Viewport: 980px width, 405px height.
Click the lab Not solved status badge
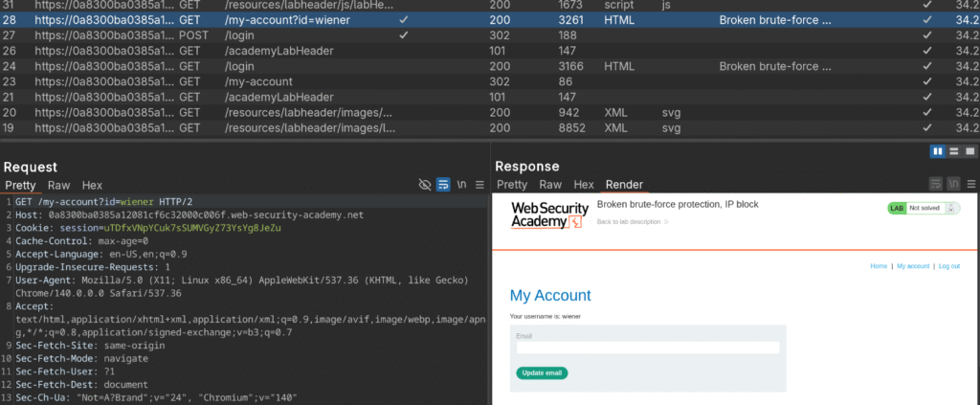[x=923, y=208]
